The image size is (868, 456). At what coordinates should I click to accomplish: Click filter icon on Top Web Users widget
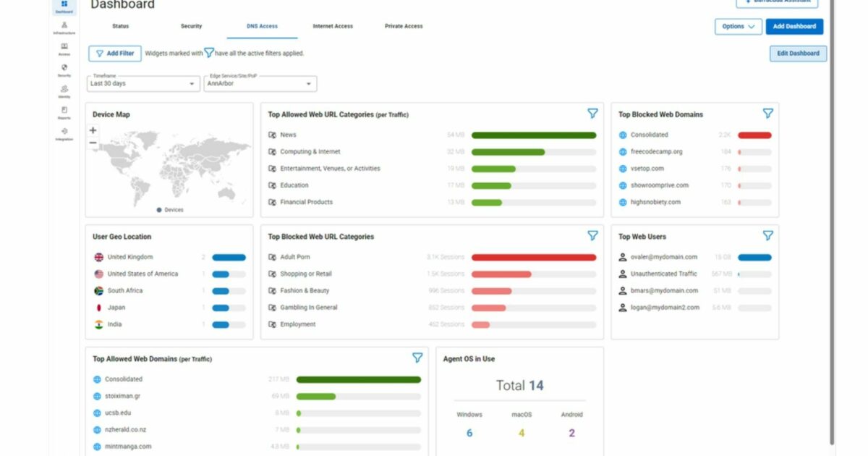[x=768, y=236]
